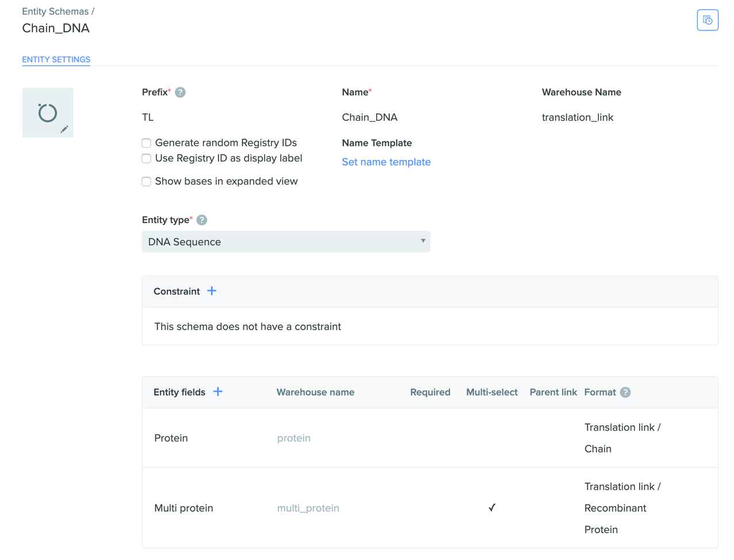Open Entity type help icon
The height and width of the screenshot is (560, 734).
tap(202, 220)
